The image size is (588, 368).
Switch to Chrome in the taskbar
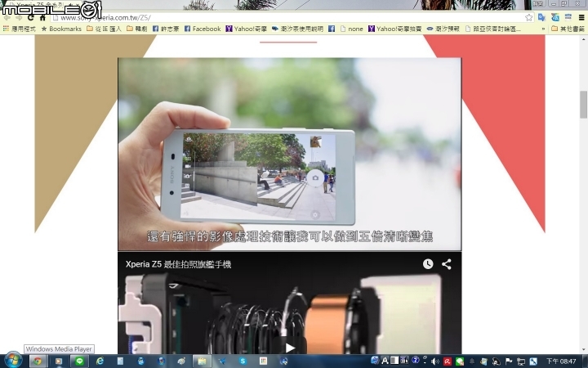point(38,361)
